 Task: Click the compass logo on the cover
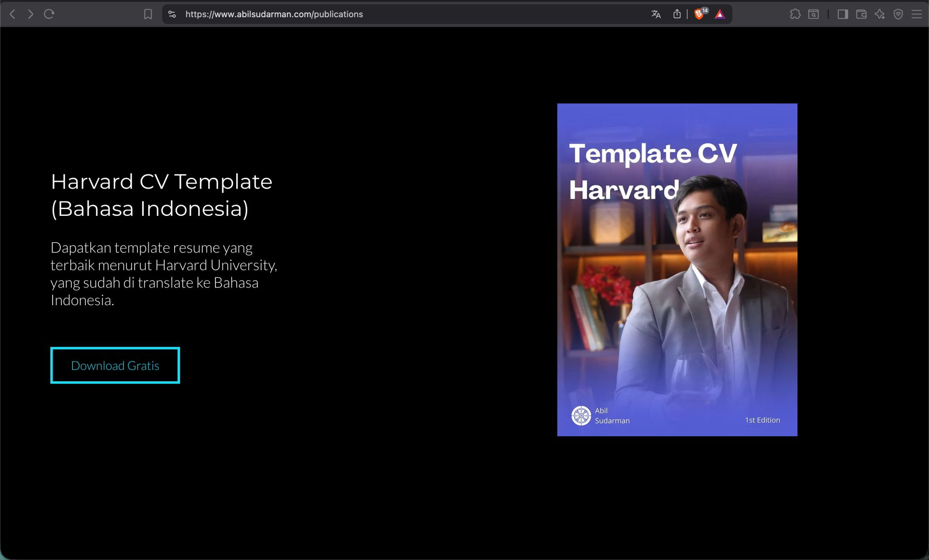(x=581, y=415)
